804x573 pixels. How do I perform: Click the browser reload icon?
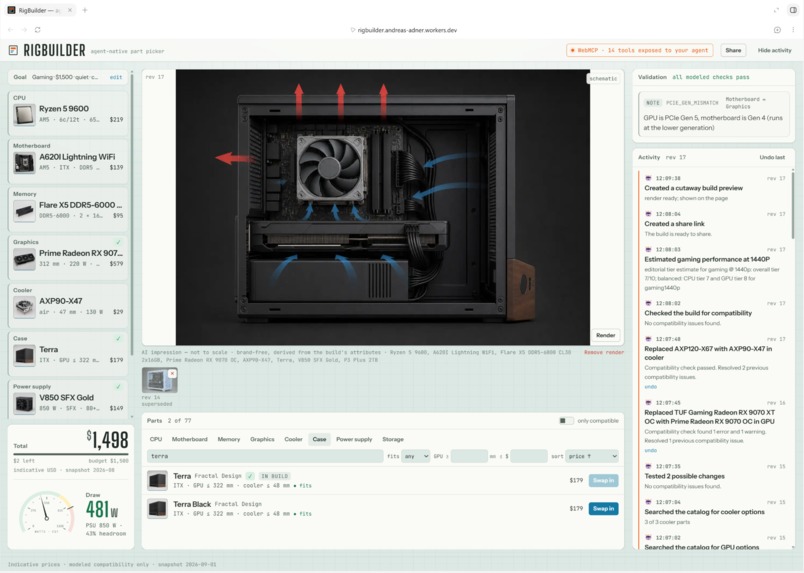[37, 30]
